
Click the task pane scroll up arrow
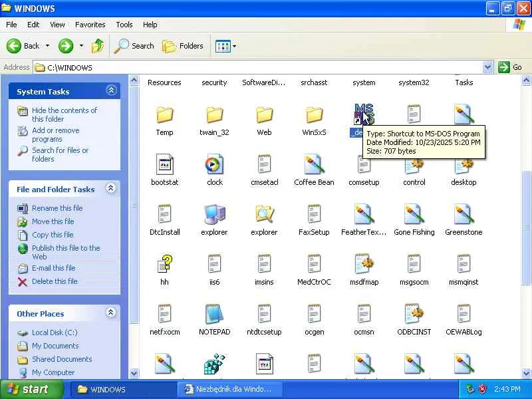134,80
